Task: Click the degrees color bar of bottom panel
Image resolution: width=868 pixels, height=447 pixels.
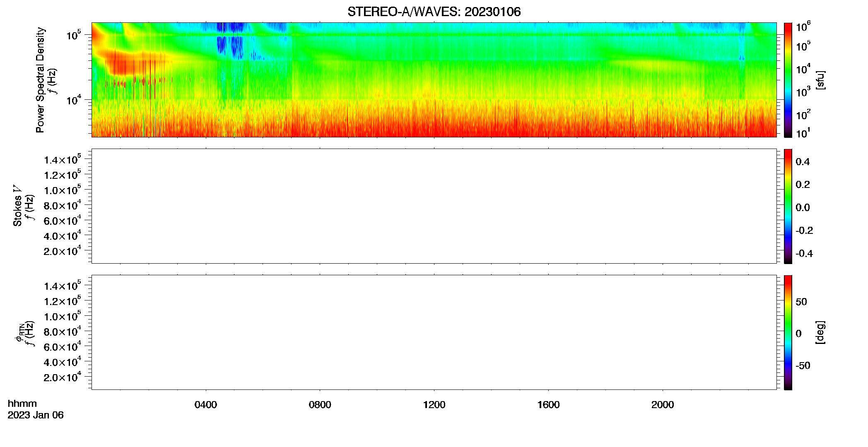Action: tap(788, 332)
